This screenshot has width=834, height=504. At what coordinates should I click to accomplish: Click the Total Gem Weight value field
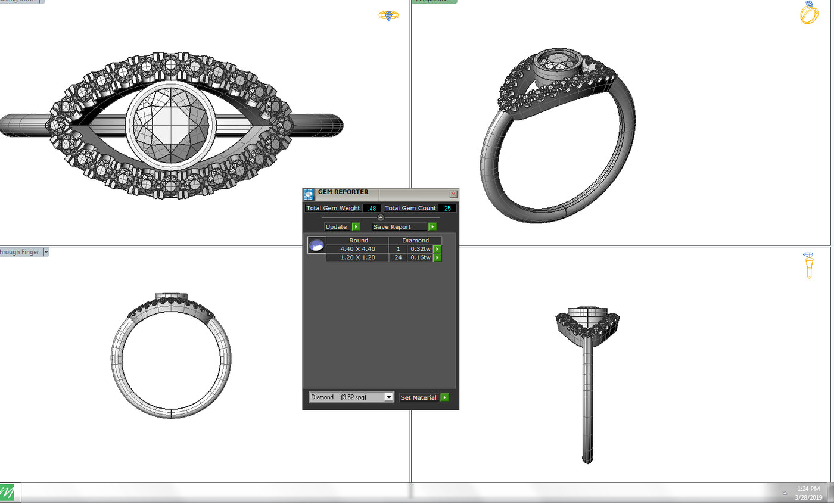click(373, 208)
